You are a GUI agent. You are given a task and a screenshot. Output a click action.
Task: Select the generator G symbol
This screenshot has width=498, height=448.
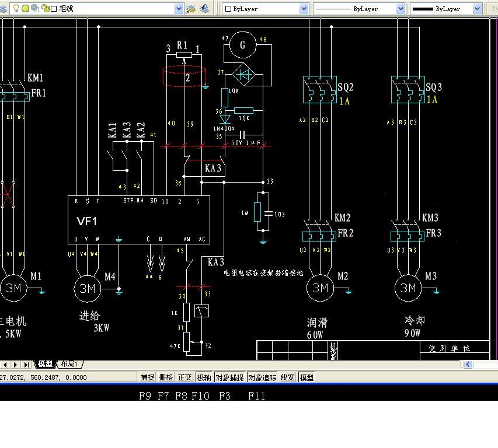pos(243,45)
